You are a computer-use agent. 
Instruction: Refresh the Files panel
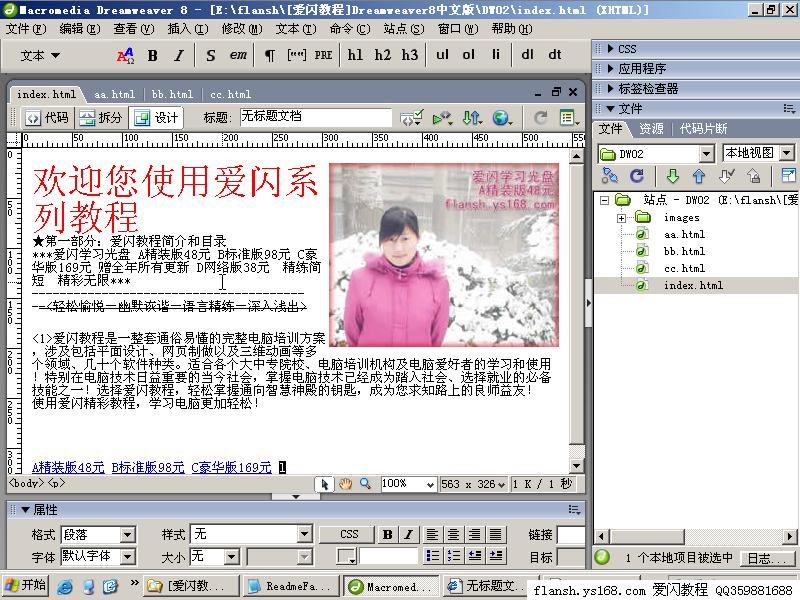637,177
